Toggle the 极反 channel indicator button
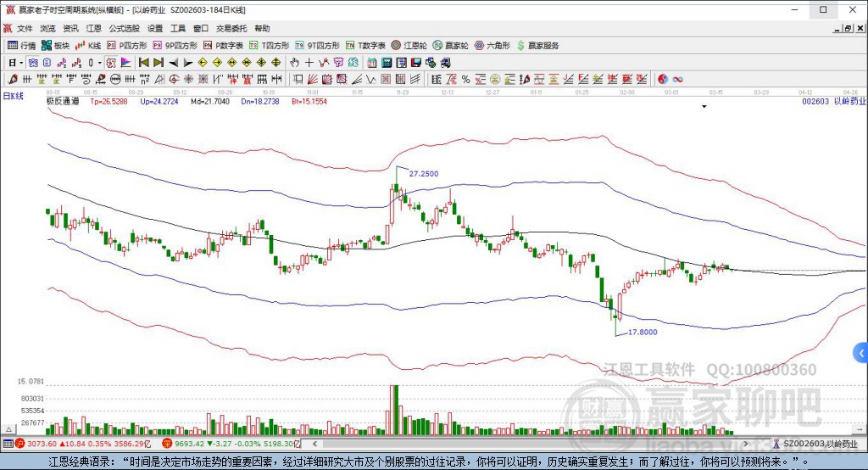The height and width of the screenshot is (470, 868). (111, 63)
